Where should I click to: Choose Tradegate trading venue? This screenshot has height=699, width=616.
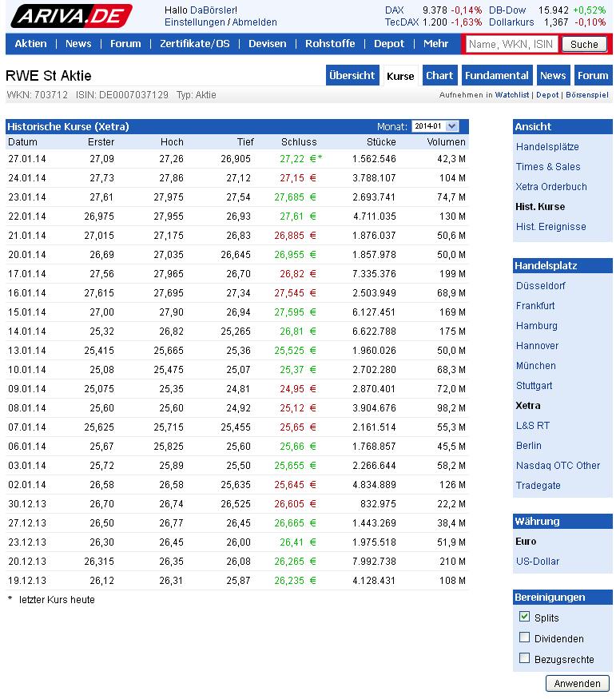[538, 486]
